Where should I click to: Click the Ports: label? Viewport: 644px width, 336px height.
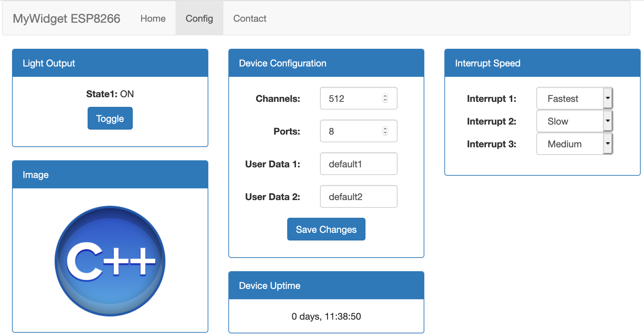coord(287,131)
